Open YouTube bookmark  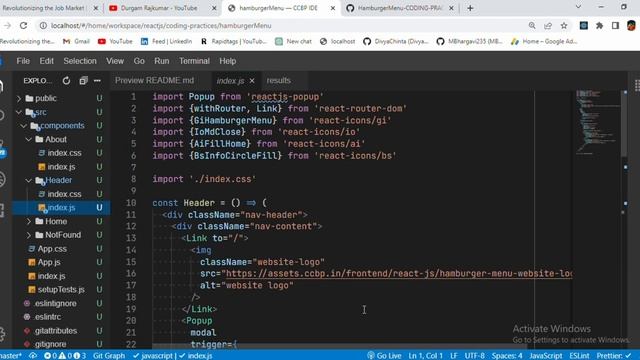[x=115, y=41]
